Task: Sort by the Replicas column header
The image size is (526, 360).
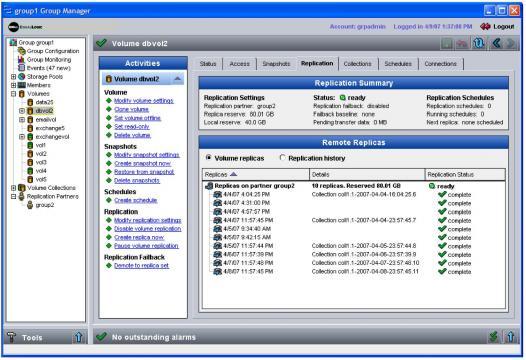Action: 256,174
